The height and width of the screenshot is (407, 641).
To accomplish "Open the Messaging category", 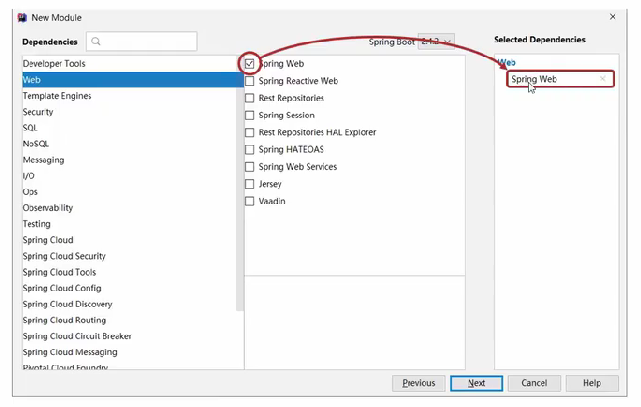I will tap(131, 160).
